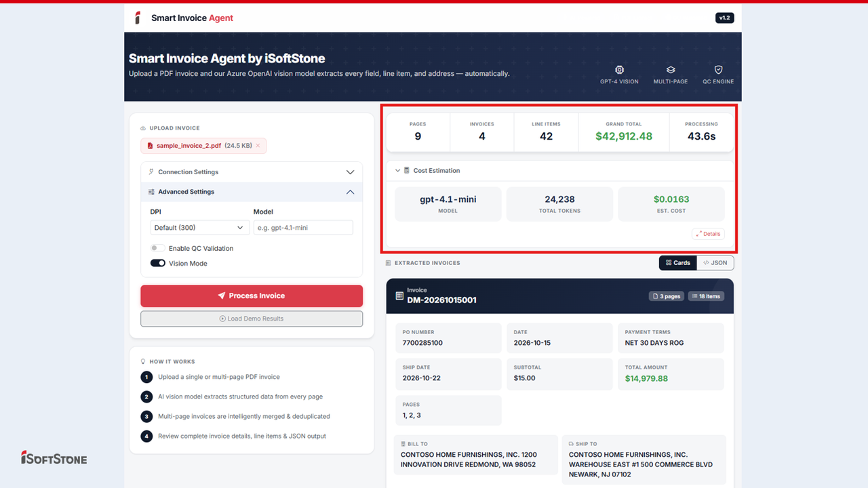Click the PDF file icon beside sample_invoice_2.pdf
This screenshot has width=868, height=488.
click(x=150, y=146)
